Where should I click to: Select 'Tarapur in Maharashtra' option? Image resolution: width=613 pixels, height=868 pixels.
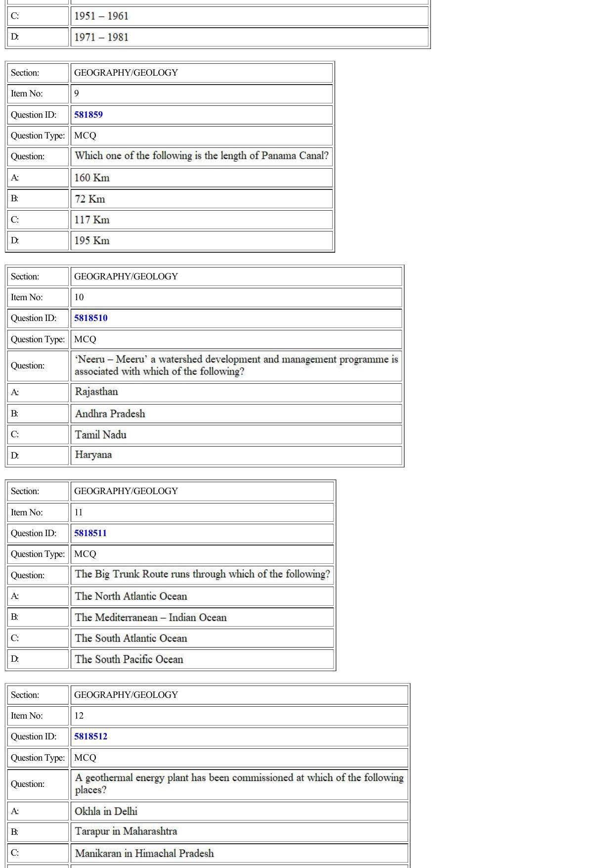(126, 831)
